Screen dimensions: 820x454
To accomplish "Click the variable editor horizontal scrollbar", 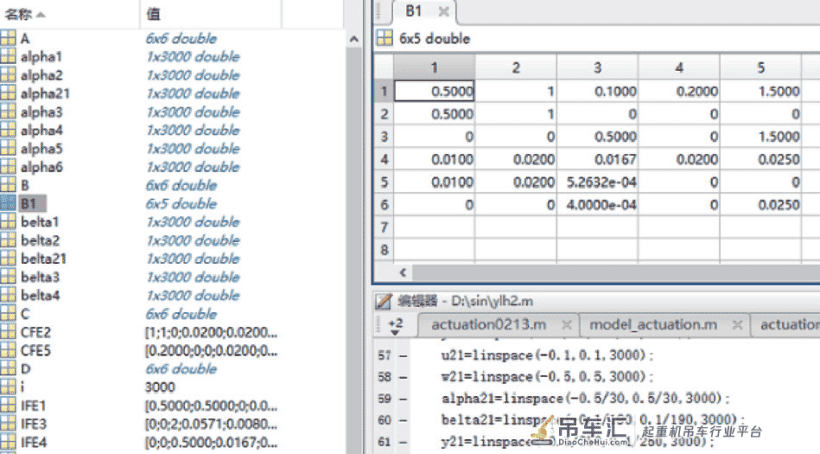I will [x=616, y=273].
